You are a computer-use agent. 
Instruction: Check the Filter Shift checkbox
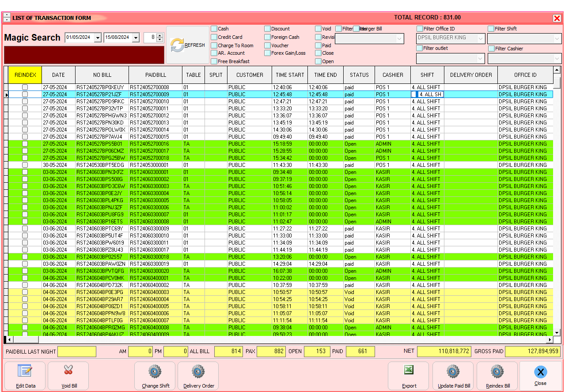coord(491,29)
